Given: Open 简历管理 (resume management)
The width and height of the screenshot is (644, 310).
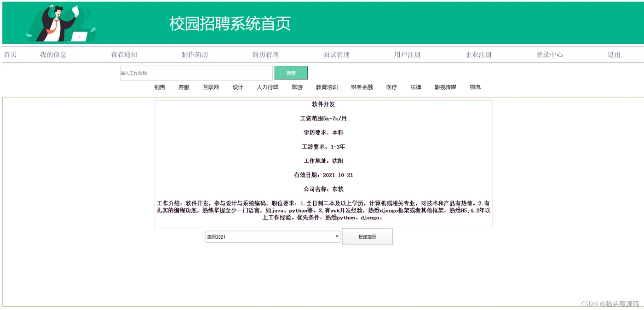Looking at the screenshot, I should click(265, 54).
